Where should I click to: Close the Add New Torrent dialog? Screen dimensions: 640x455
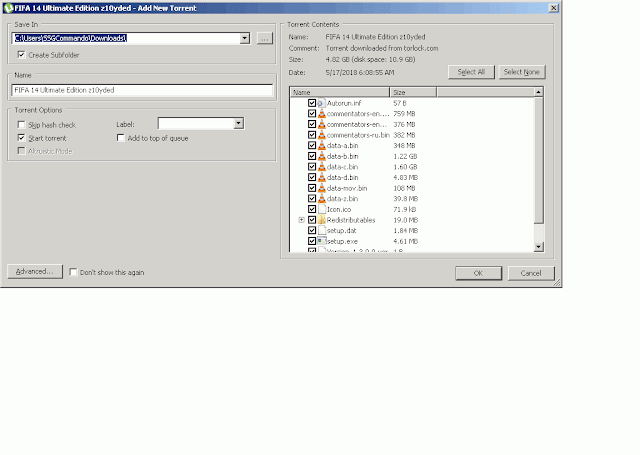[x=553, y=8]
